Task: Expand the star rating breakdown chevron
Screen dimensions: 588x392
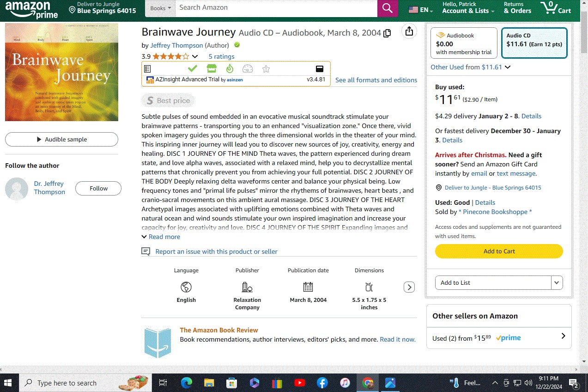Action: point(195,56)
